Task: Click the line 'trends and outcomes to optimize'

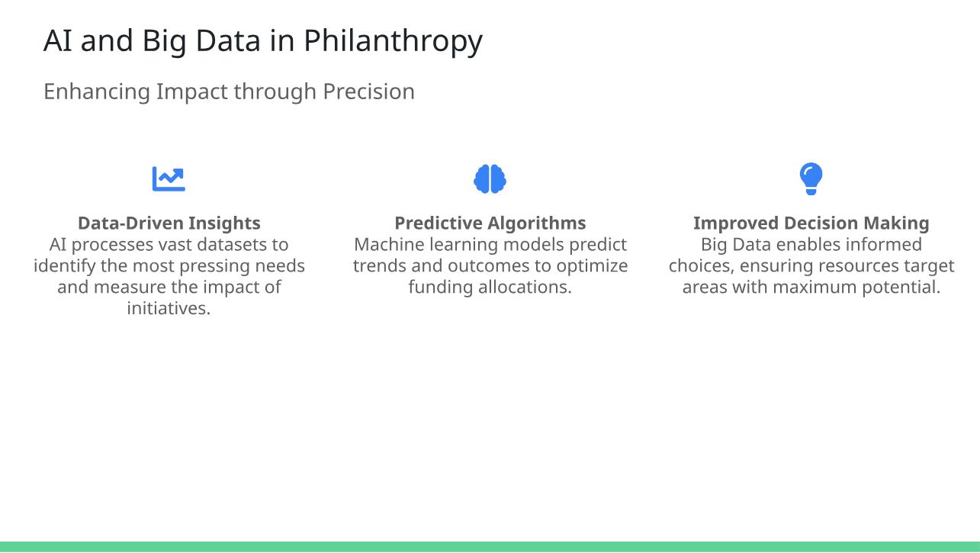Action: click(490, 266)
